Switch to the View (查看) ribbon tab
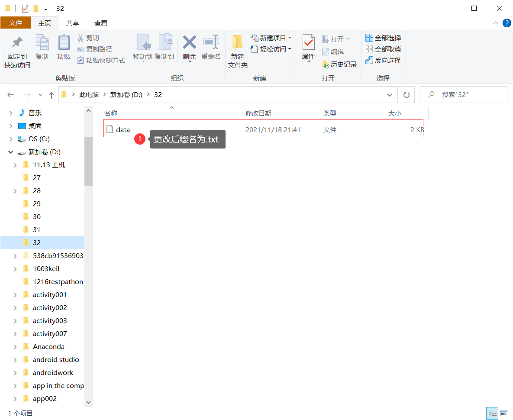 coord(101,23)
